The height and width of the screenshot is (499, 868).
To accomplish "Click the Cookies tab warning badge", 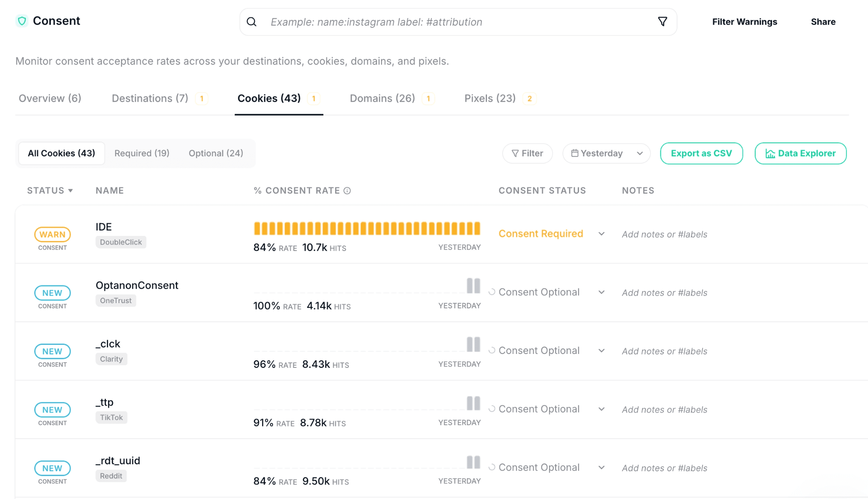I will pyautogui.click(x=314, y=99).
